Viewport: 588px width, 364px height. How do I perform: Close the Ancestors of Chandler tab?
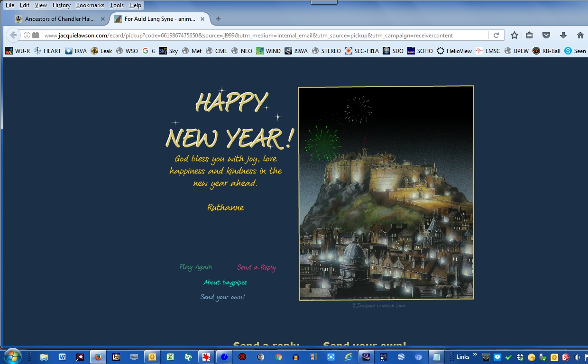click(x=103, y=19)
